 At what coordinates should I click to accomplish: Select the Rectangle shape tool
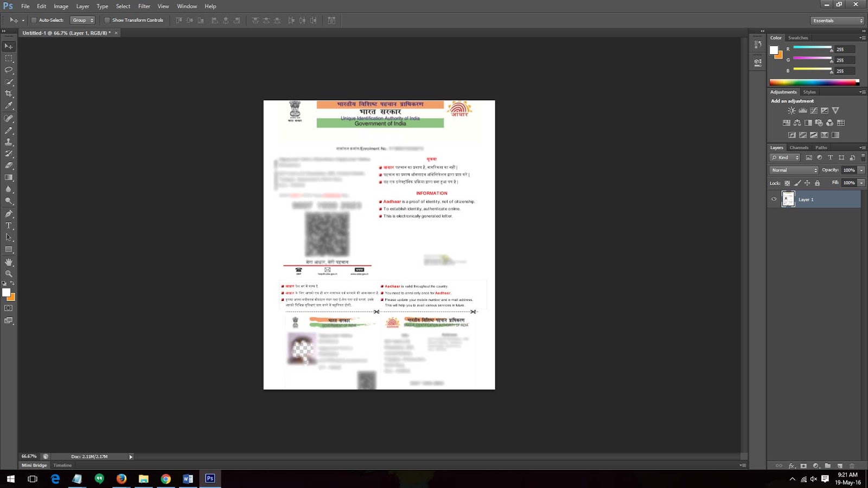(9, 249)
